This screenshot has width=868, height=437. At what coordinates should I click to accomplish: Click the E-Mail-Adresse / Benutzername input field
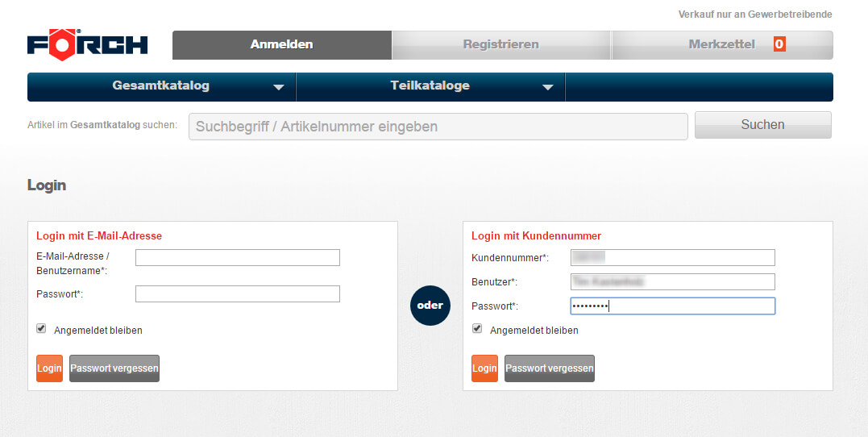coord(238,257)
